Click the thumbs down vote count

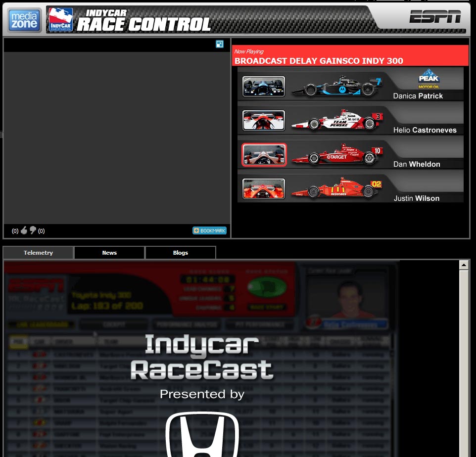41,231
